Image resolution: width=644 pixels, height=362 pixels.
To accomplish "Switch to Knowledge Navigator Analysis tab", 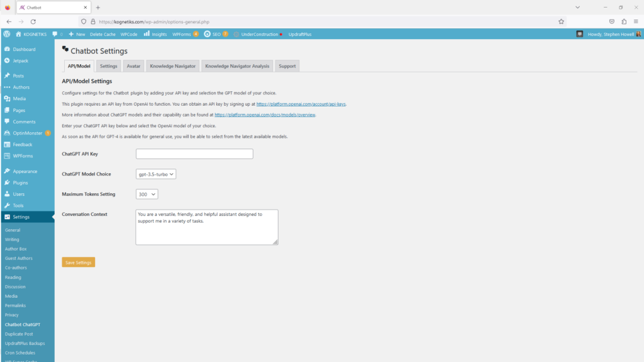I will pyautogui.click(x=237, y=66).
